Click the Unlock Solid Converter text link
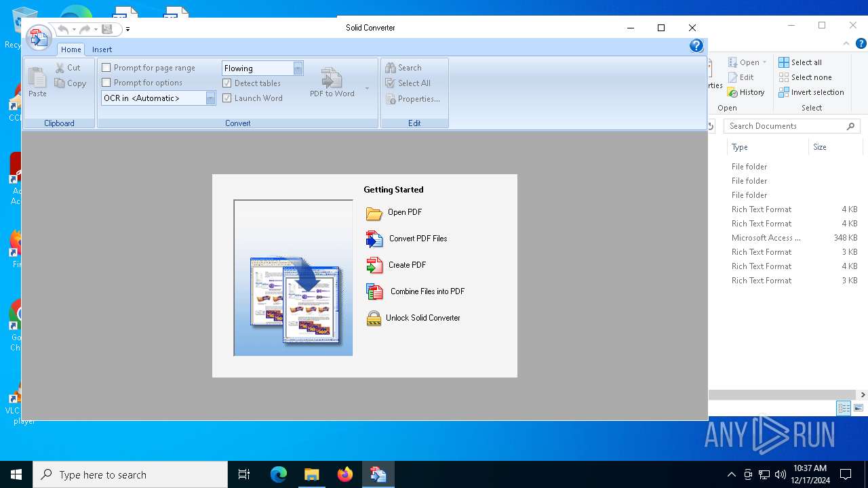Image resolution: width=868 pixels, height=488 pixels. click(x=423, y=318)
